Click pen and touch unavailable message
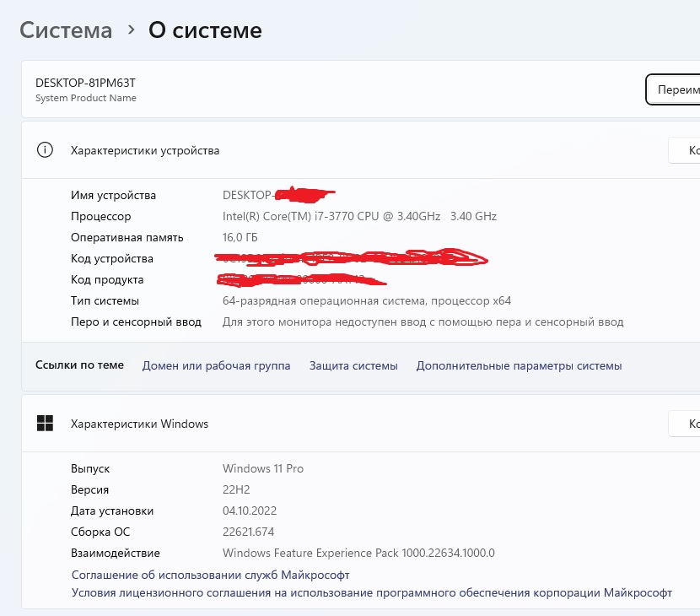700x616 pixels. coord(423,322)
